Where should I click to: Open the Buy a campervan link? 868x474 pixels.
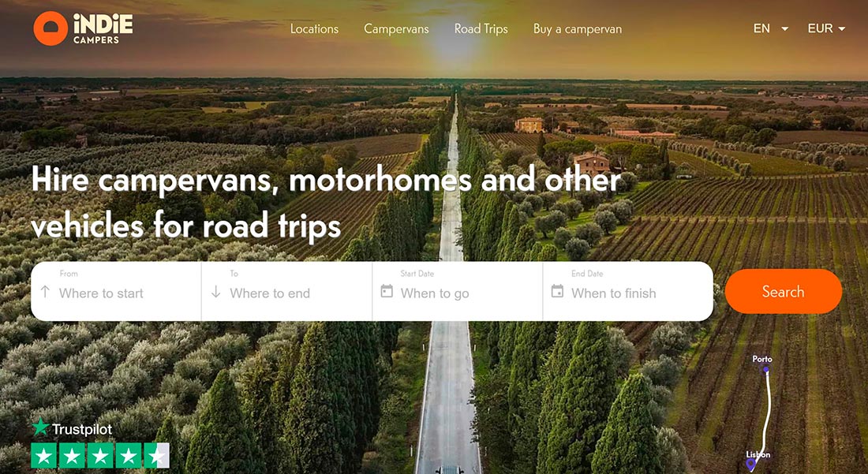(578, 28)
